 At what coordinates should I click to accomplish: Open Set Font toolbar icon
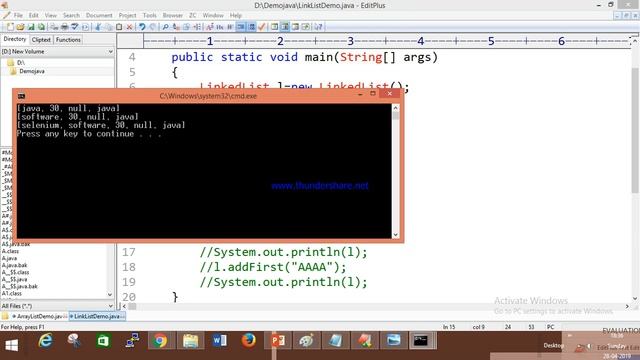(x=210, y=27)
